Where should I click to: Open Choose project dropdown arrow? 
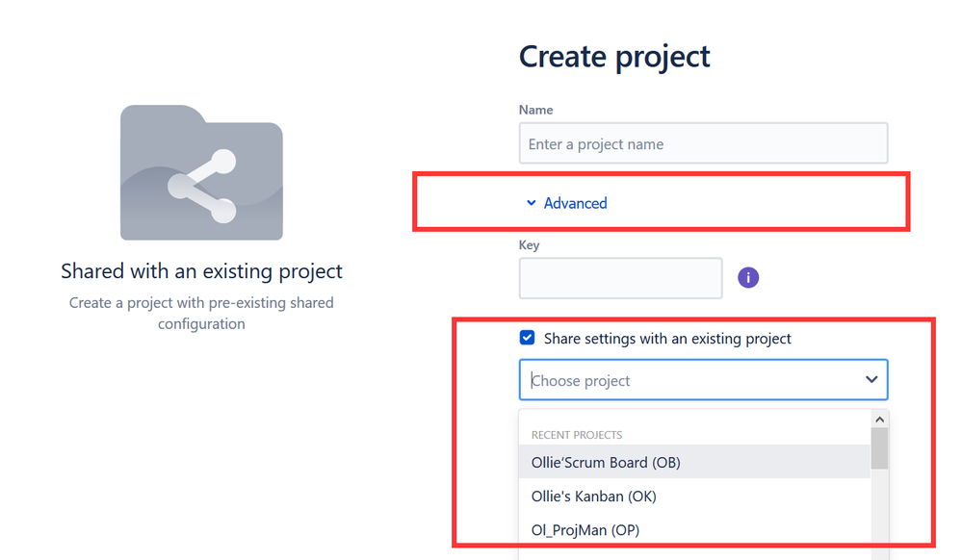tap(871, 380)
